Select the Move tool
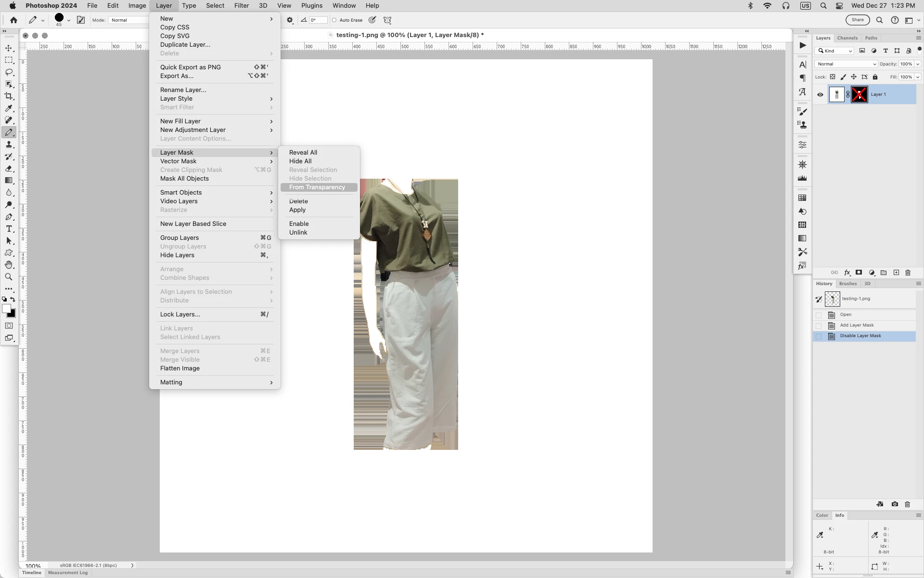 9,48
